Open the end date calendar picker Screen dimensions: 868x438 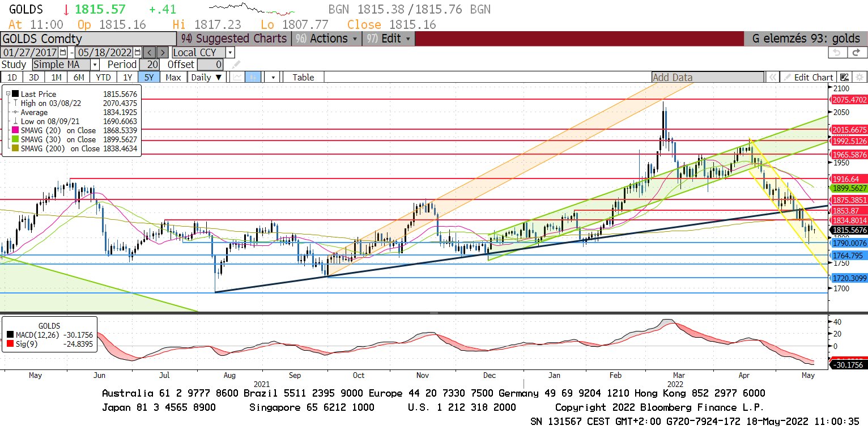[137, 52]
